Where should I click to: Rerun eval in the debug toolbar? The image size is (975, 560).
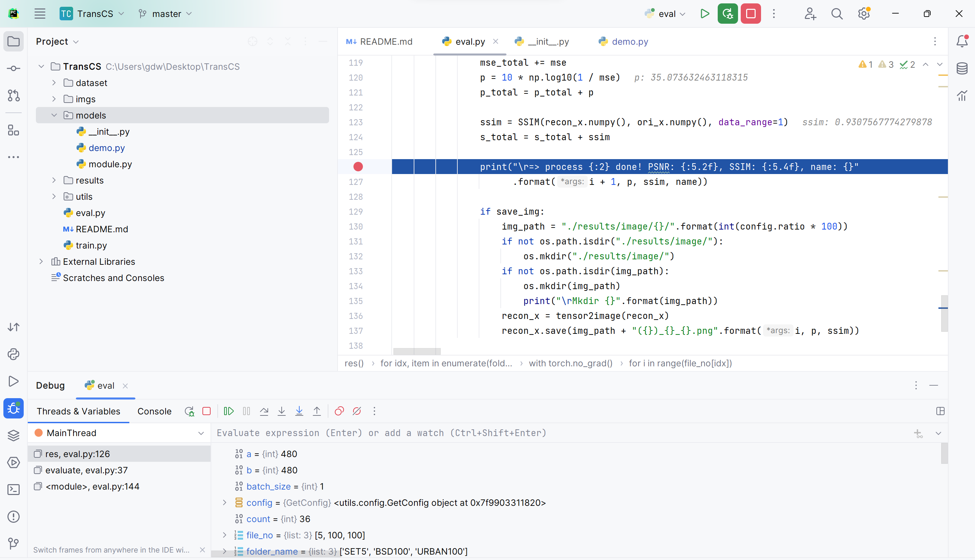point(189,411)
